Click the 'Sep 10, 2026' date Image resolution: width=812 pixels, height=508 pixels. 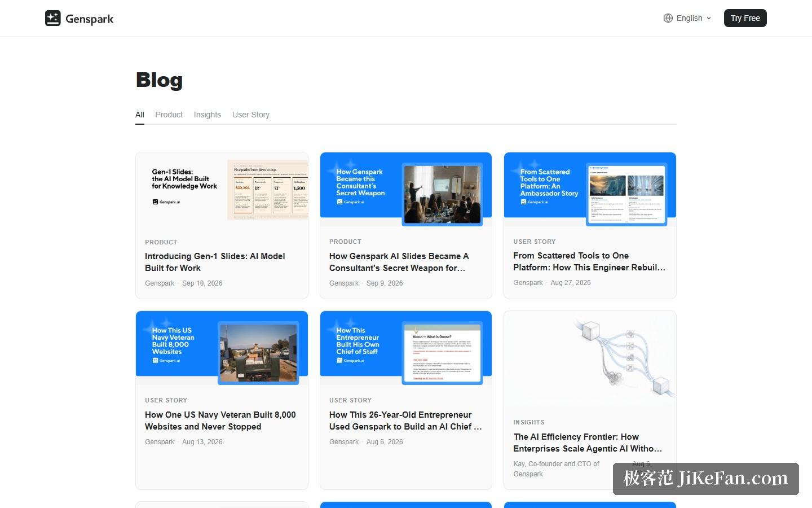[202, 283]
